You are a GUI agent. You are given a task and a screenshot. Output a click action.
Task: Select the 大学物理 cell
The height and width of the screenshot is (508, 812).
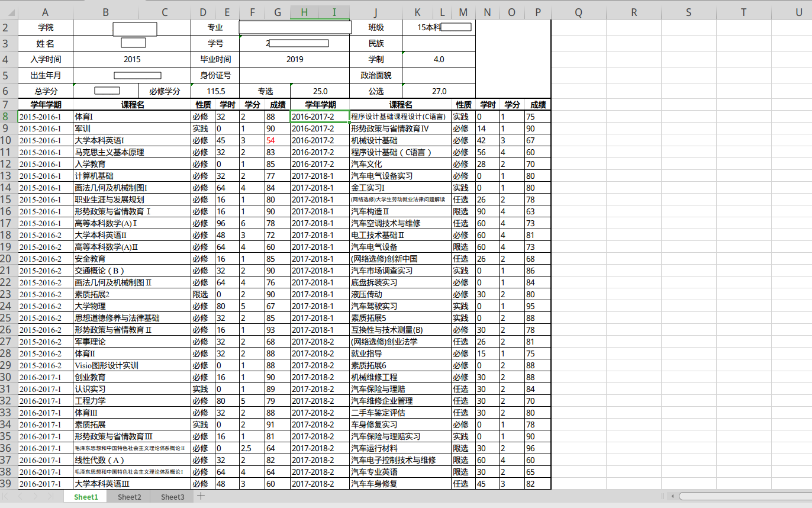pyautogui.click(x=131, y=306)
